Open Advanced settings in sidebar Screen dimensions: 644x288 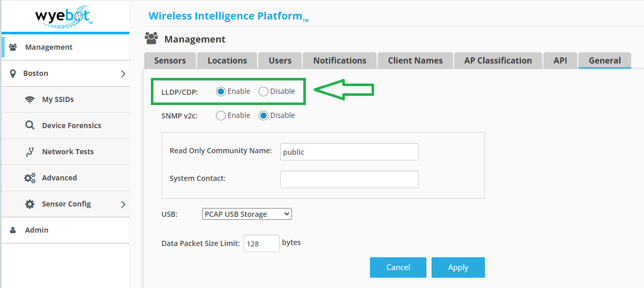(66, 178)
